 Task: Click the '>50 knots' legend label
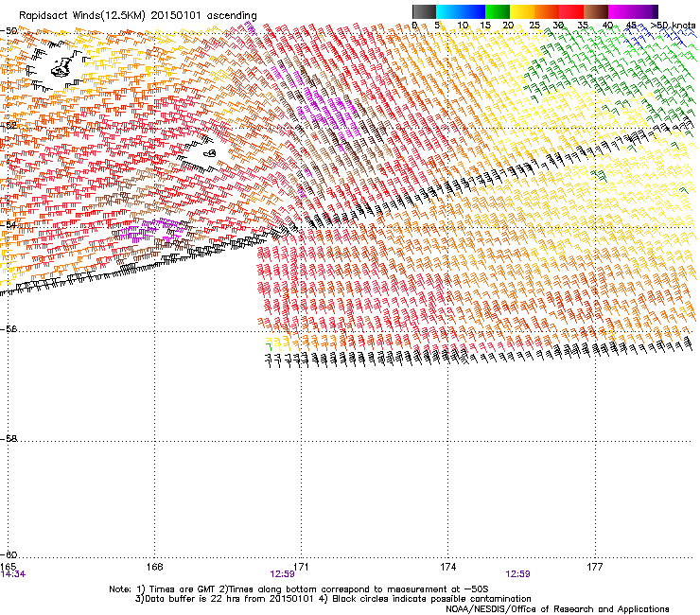click(673, 26)
